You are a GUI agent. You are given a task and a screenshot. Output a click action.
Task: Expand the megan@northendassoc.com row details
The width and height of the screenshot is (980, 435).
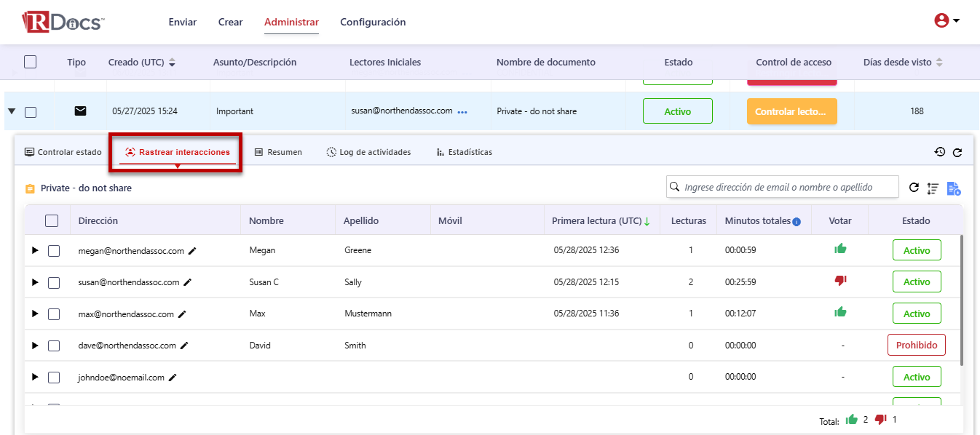click(34, 251)
